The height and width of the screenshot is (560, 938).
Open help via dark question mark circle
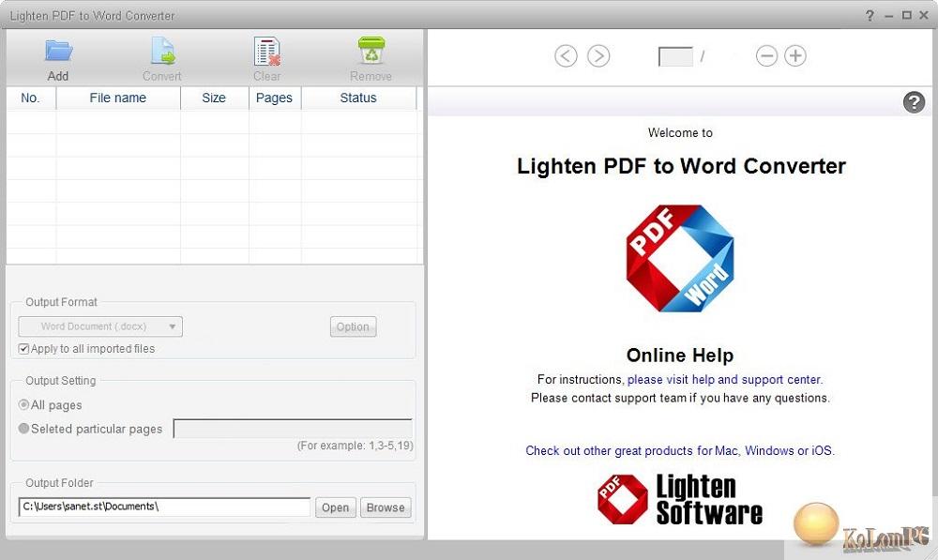click(914, 102)
